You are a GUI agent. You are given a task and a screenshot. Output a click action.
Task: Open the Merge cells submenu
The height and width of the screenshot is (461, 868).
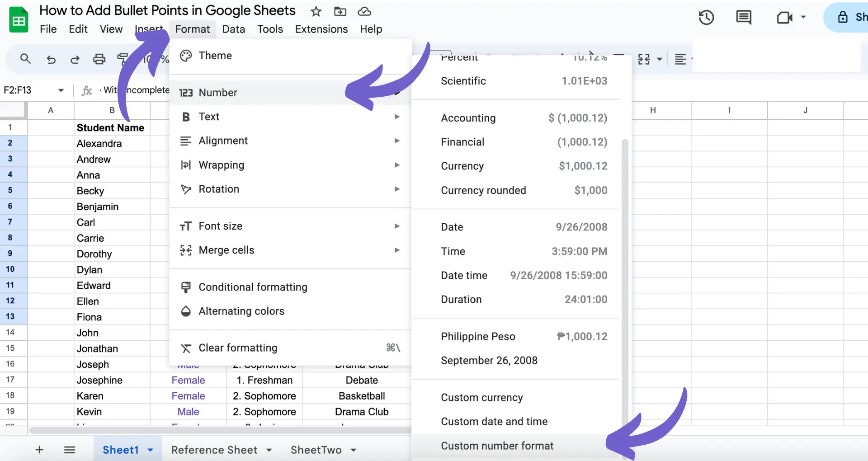[290, 250]
